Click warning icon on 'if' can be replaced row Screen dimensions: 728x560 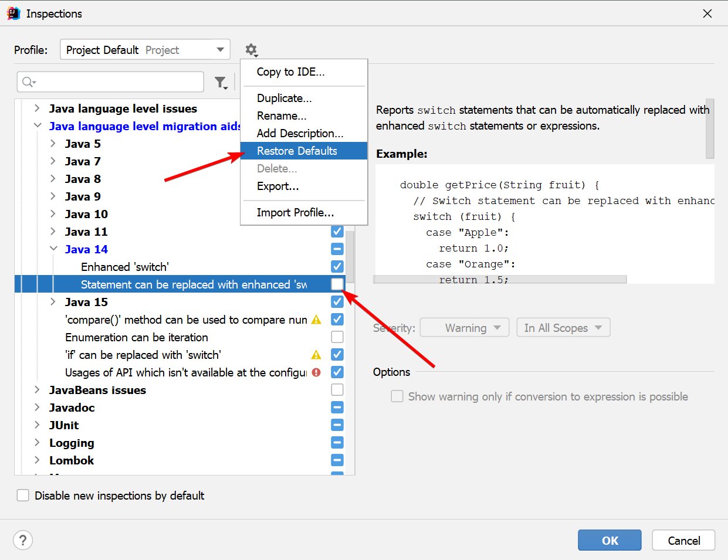[316, 355]
